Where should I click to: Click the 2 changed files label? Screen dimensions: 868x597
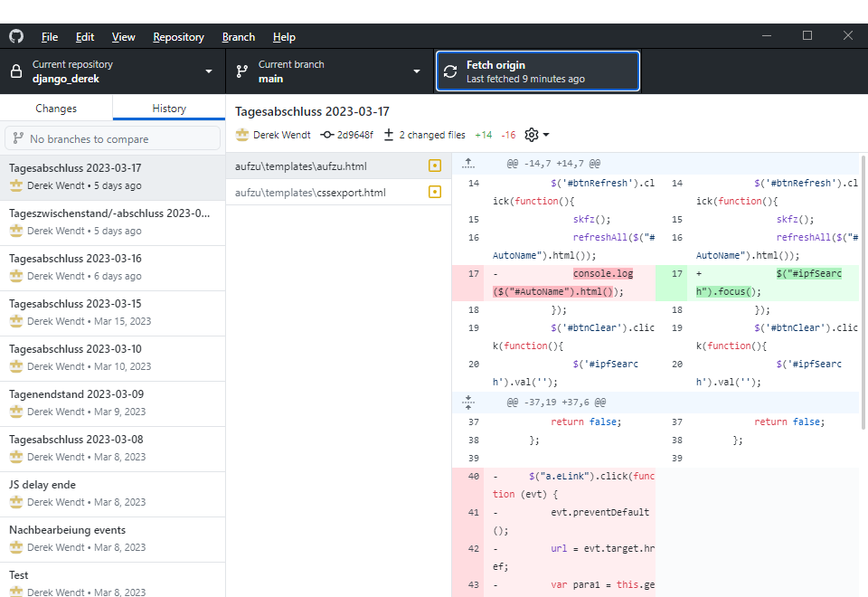[x=432, y=135]
